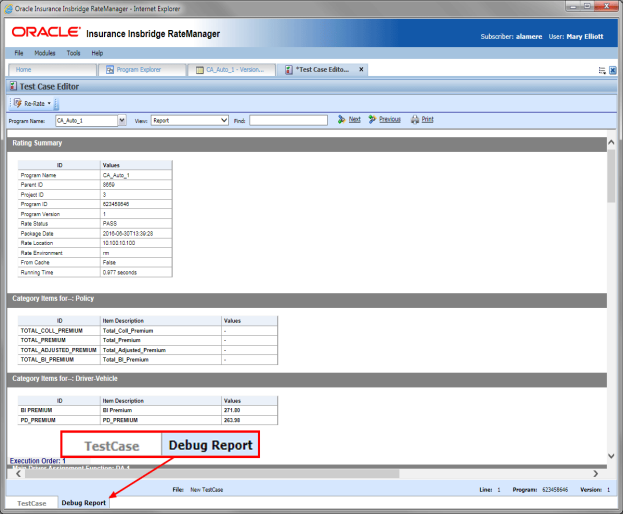This screenshot has width=623, height=514.
Task: Click the Oracle logo
Action: [x=46, y=32]
